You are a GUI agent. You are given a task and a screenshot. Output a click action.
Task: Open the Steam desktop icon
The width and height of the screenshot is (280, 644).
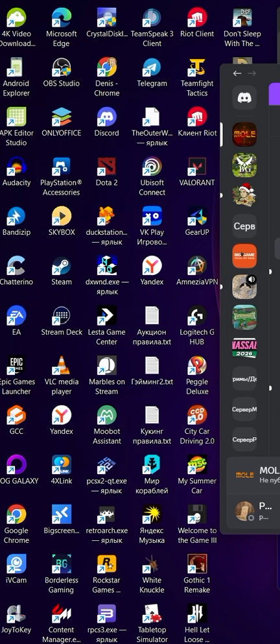[62, 266]
